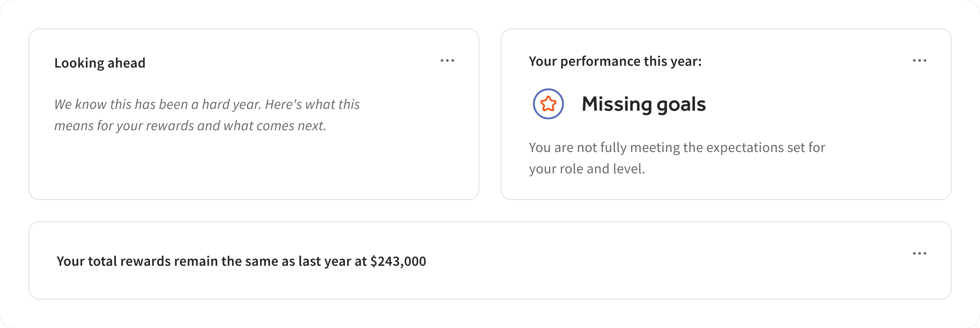Click the $243,000 rewards amount
Image resolution: width=980 pixels, height=328 pixels.
point(398,261)
